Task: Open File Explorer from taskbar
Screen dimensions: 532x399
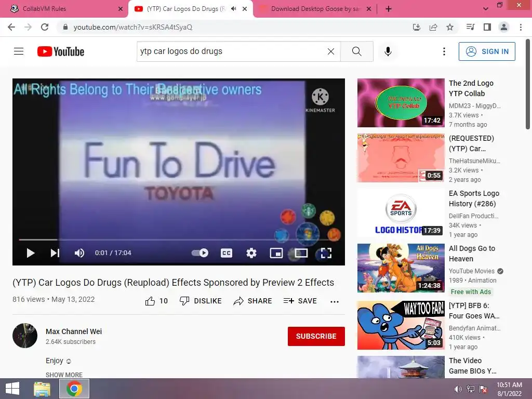Action: tap(42, 389)
